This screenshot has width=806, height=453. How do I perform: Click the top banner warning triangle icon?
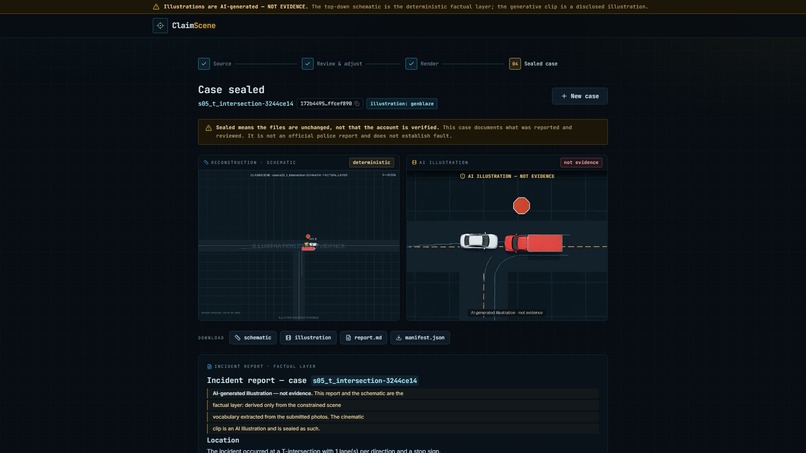pos(156,7)
